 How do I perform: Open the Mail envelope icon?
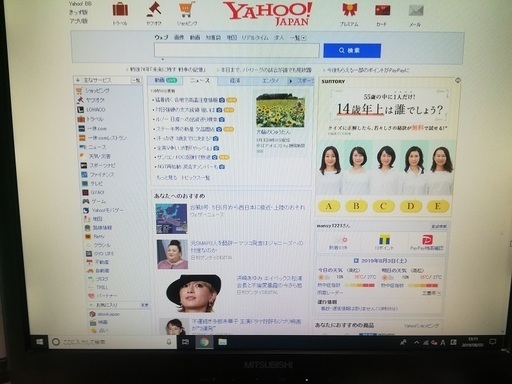click(x=416, y=11)
